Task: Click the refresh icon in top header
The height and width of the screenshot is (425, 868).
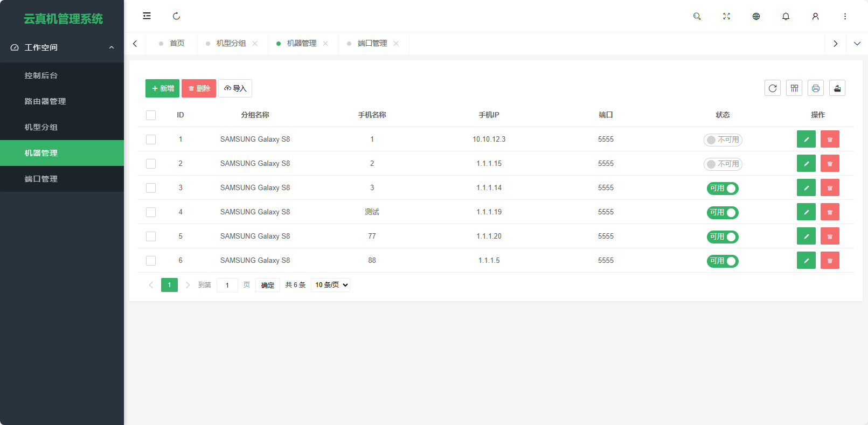Action: [176, 16]
